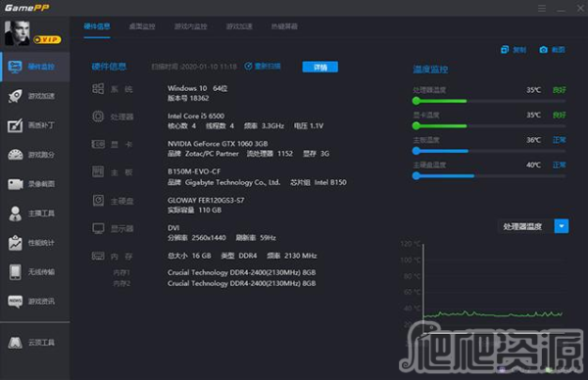
Task: Click the "2560x1440" resolution value
Action: pos(209,238)
